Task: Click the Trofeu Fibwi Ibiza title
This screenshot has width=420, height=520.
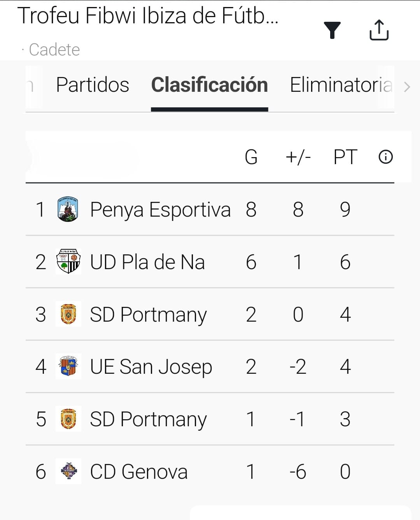Action: [x=148, y=16]
